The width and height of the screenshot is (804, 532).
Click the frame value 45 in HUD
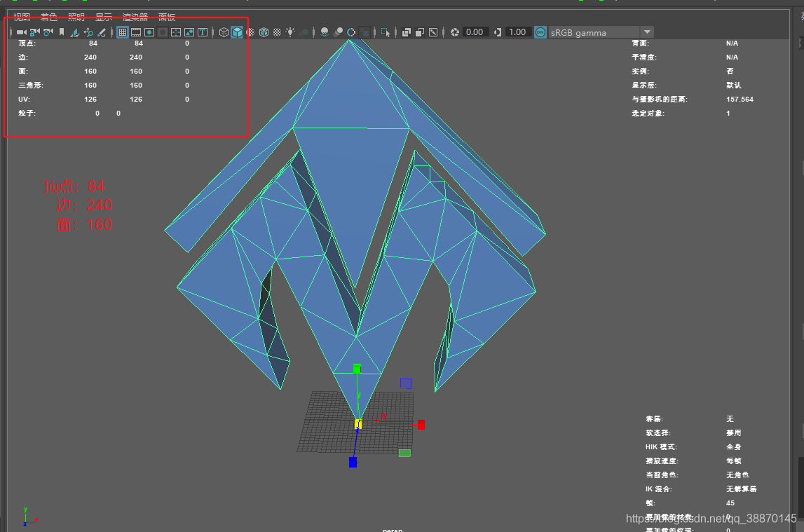[730, 503]
